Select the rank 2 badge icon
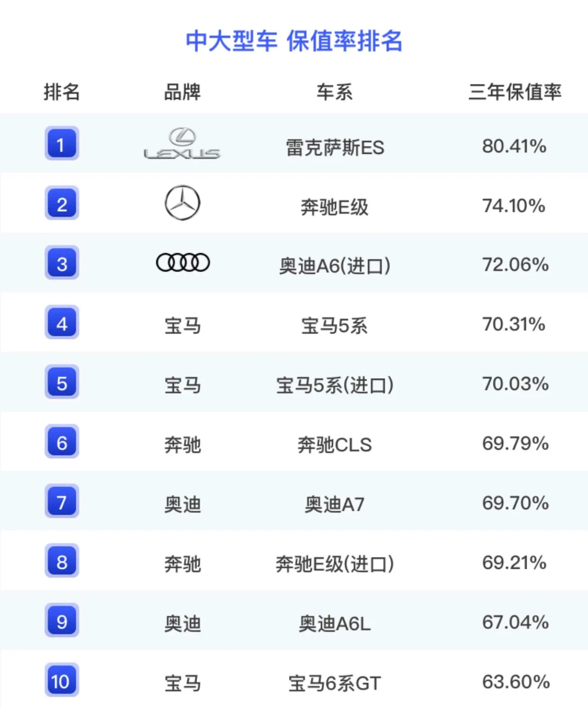 (x=62, y=204)
